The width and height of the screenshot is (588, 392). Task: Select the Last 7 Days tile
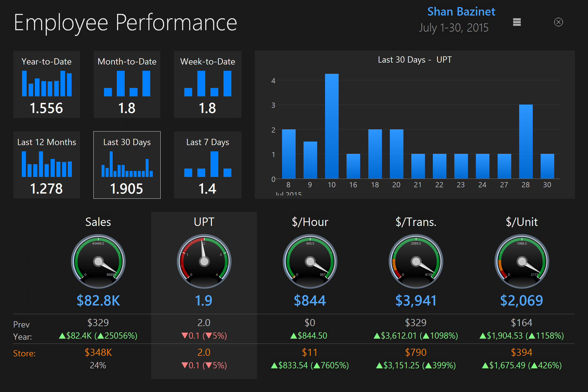(x=207, y=165)
